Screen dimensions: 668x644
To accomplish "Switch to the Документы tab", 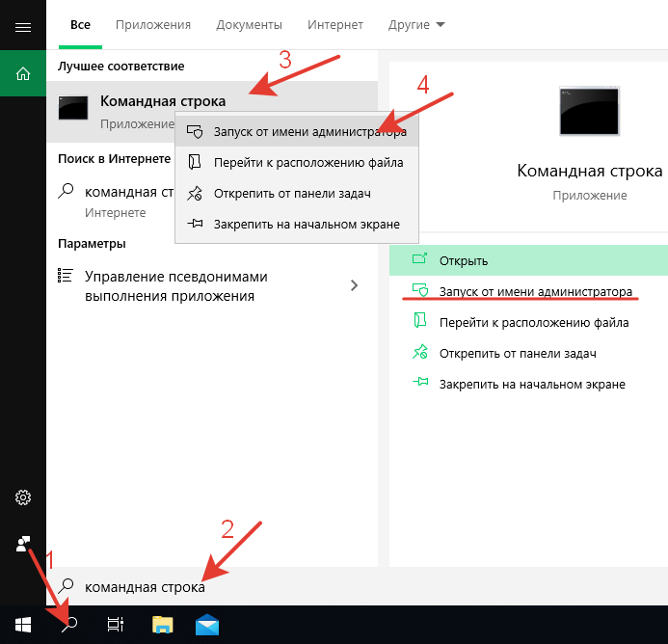I will [x=249, y=25].
